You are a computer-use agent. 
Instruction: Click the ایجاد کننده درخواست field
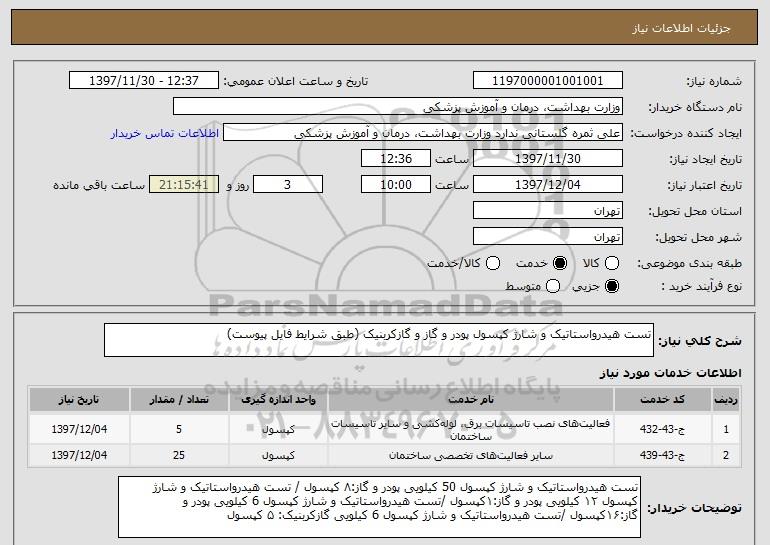pyautogui.click(x=423, y=133)
